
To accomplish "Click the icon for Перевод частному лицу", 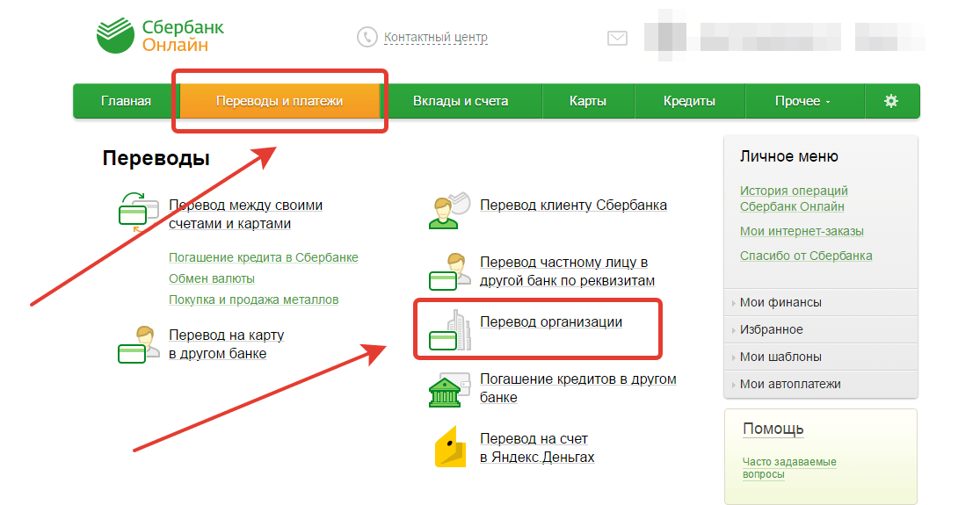I will [x=449, y=271].
